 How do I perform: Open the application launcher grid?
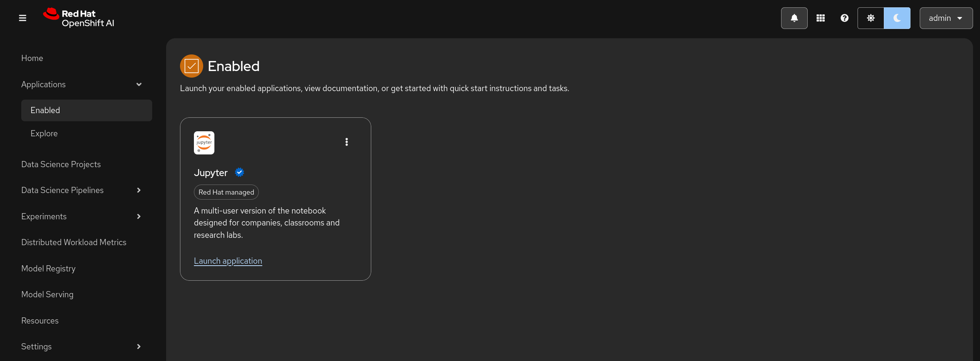[820, 18]
